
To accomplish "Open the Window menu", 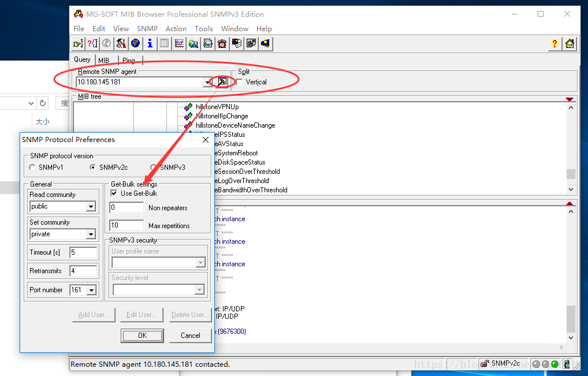I will coord(235,28).
